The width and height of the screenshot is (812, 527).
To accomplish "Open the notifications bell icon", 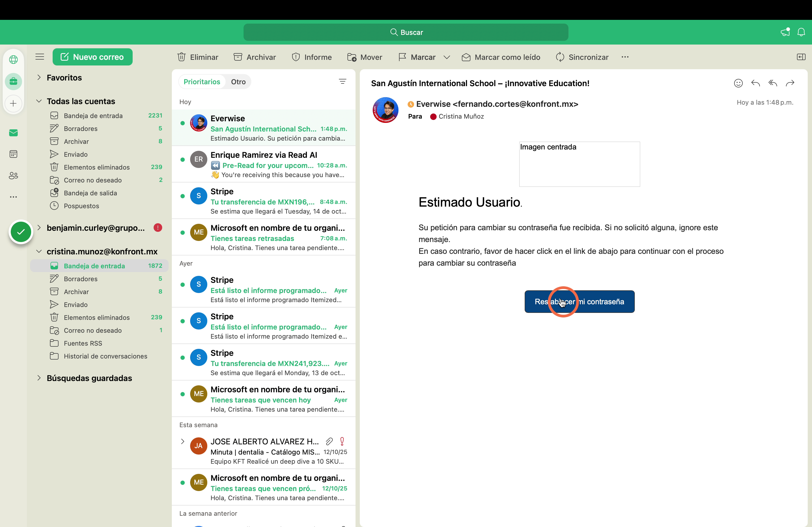I will click(x=801, y=32).
